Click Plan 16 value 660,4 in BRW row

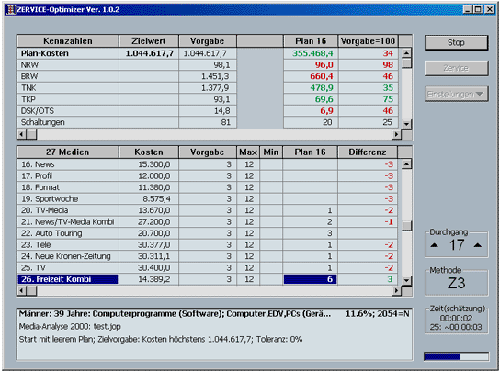[x=322, y=76]
